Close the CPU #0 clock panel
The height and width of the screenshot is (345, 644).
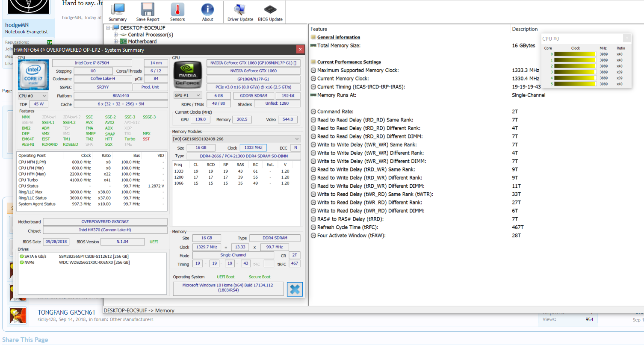627,38
